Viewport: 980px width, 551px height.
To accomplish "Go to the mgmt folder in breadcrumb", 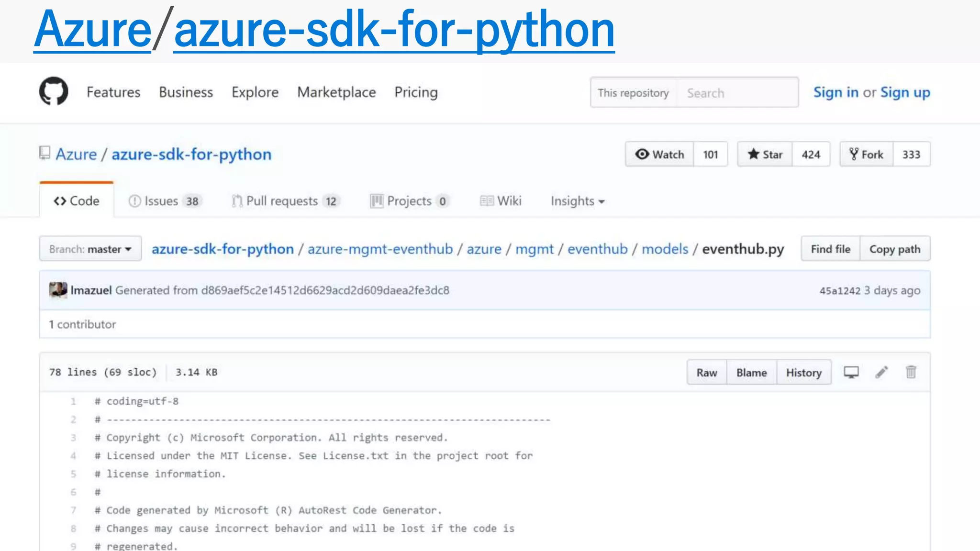I will (x=535, y=249).
